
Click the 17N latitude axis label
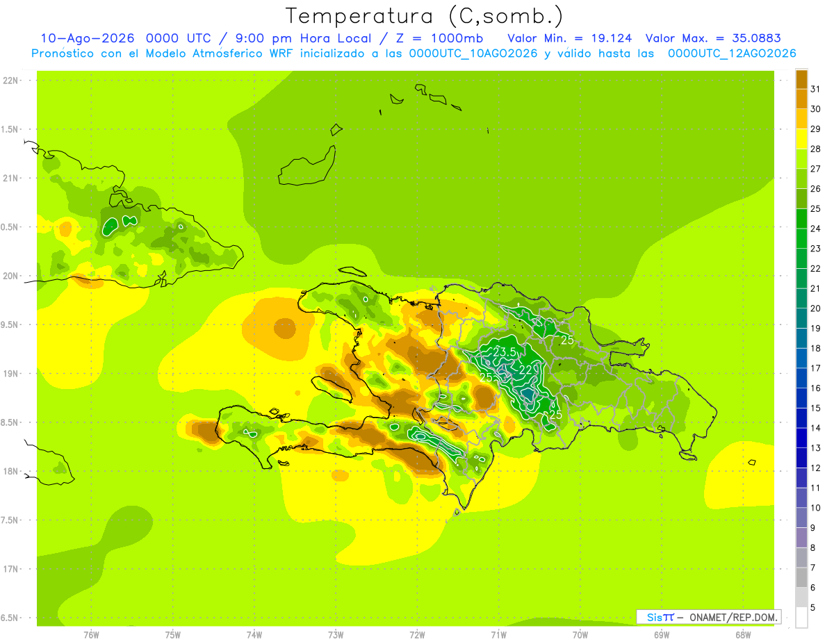pos(10,569)
